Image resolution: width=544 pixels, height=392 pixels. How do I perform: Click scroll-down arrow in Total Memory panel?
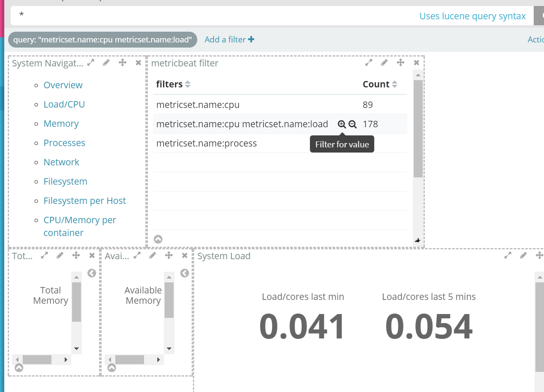pyautogui.click(x=76, y=349)
